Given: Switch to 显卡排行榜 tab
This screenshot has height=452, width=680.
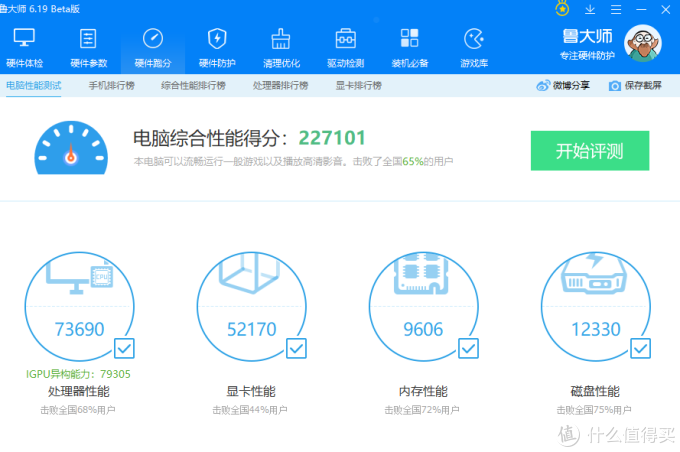Looking at the screenshot, I should 358,85.
